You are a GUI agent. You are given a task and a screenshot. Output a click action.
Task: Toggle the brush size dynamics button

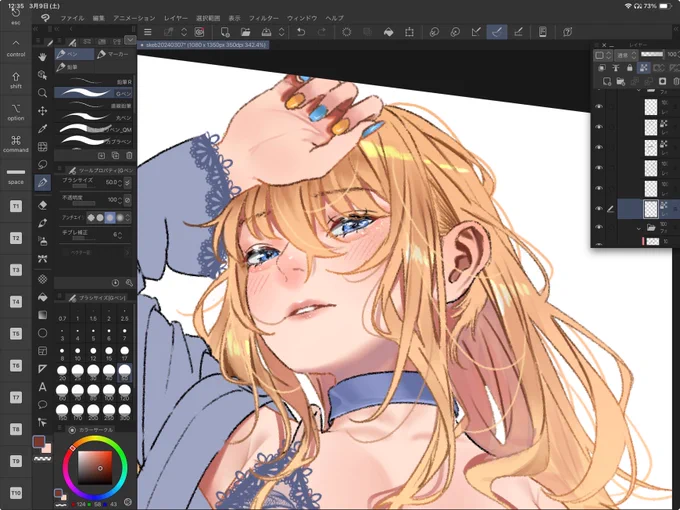[x=128, y=183]
